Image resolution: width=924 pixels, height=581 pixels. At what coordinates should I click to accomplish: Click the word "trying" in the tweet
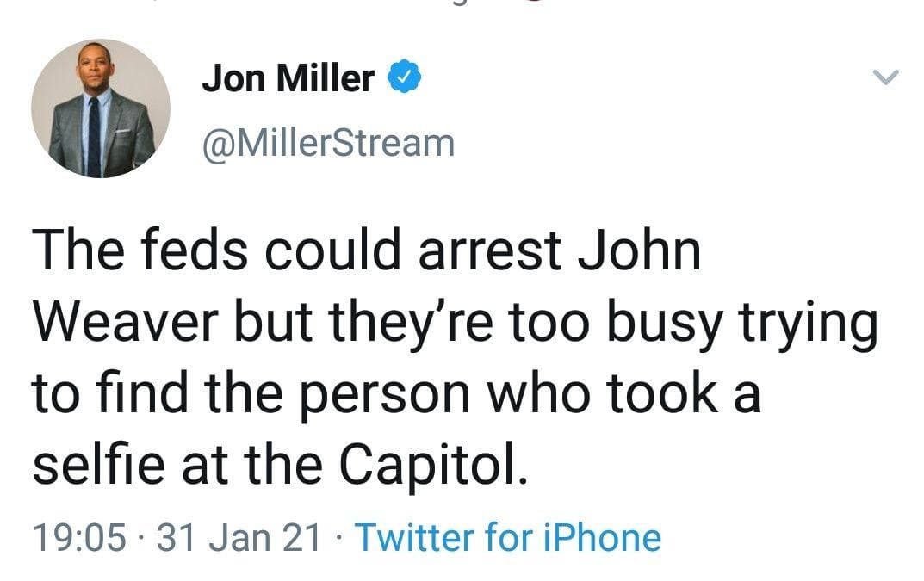817,325
